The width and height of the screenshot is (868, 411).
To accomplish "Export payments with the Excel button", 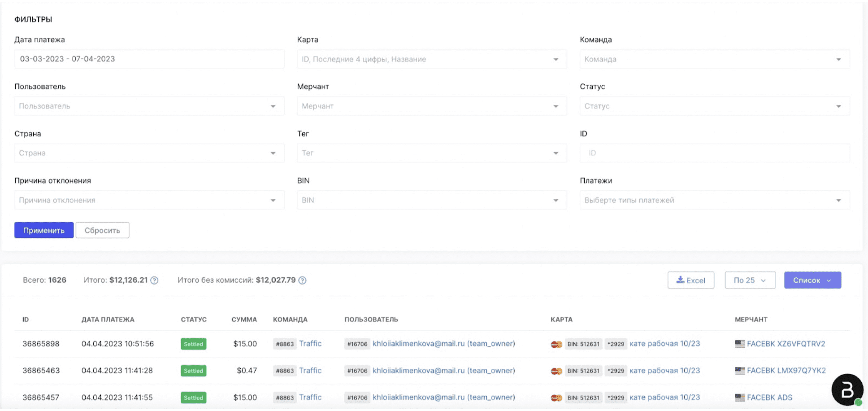I will (x=691, y=280).
